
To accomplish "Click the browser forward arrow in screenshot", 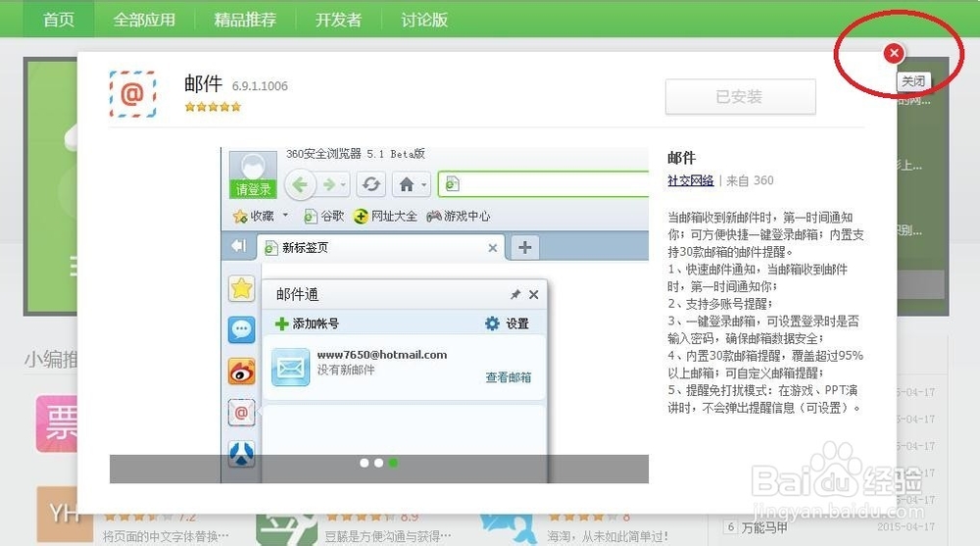I will pyautogui.click(x=328, y=184).
